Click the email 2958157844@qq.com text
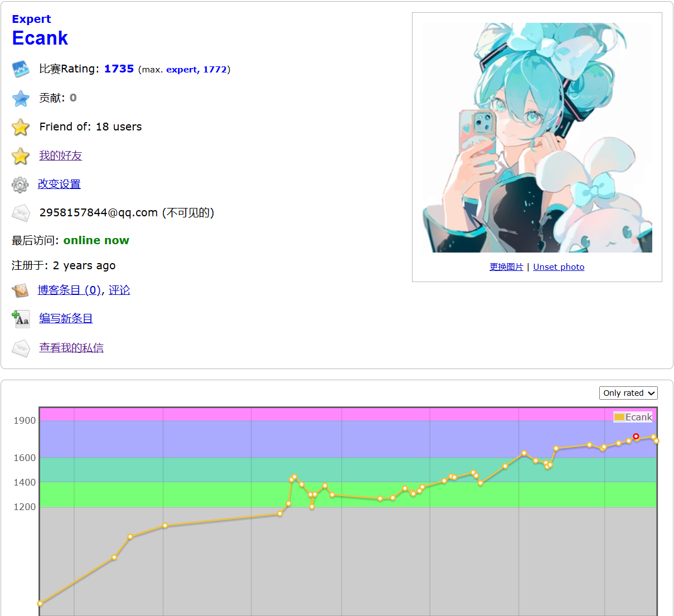The width and height of the screenshot is (674, 616). 99,212
